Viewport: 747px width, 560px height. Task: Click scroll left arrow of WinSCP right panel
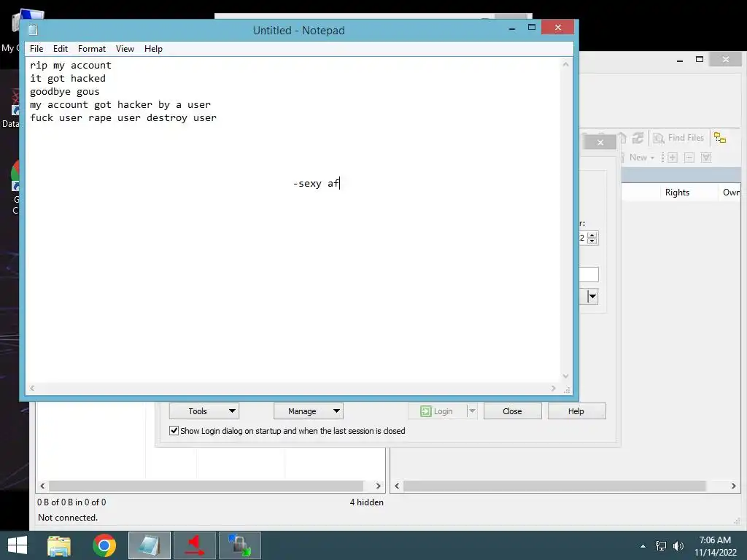(397, 486)
